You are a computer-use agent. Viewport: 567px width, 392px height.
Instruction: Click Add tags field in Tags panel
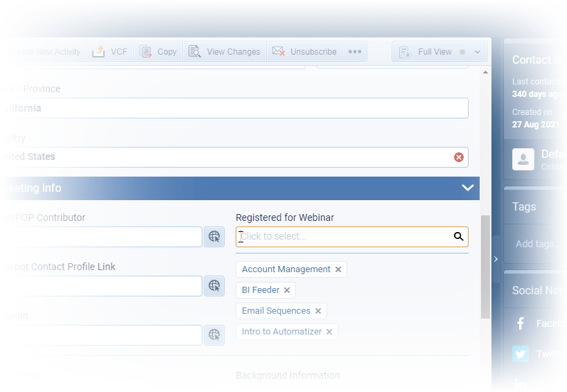click(534, 244)
